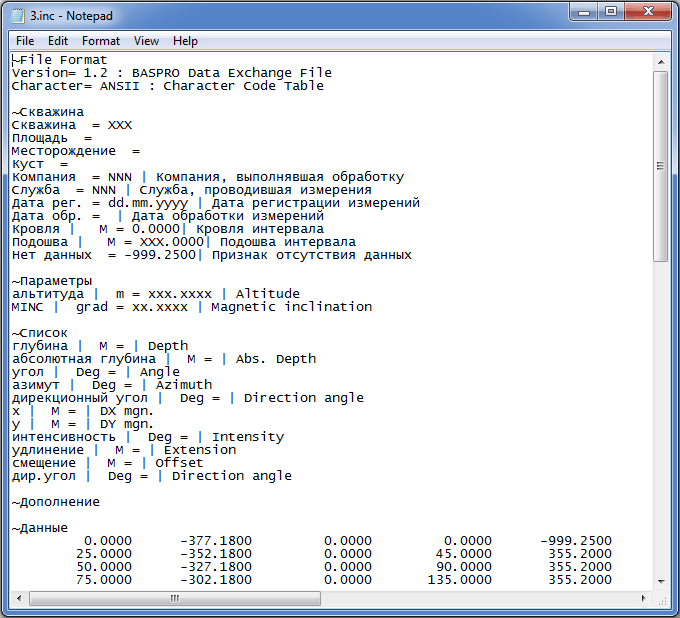This screenshot has width=680, height=618.
Task: Click the horizontal scrollbar left arrow
Action: tap(19, 599)
